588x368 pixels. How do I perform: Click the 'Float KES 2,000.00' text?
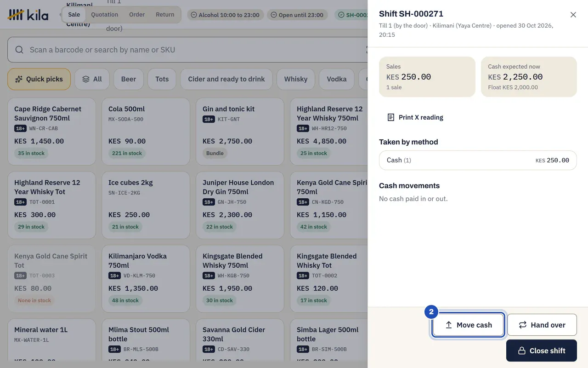pyautogui.click(x=513, y=87)
